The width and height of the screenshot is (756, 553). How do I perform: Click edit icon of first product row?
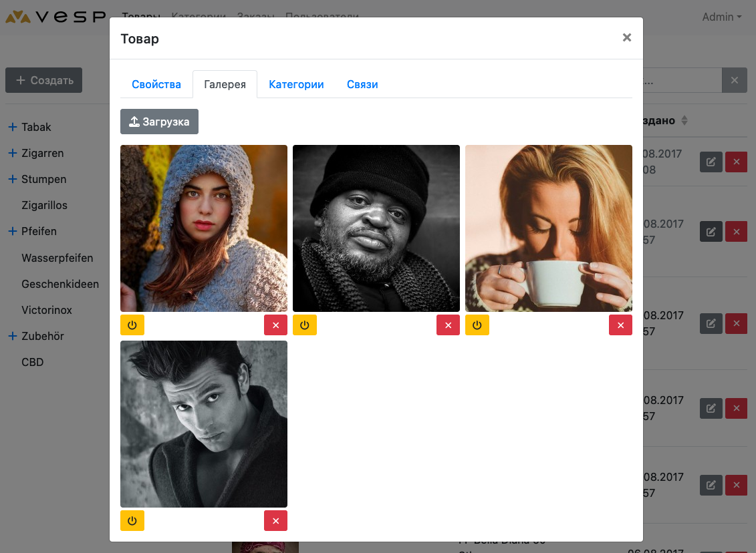711,162
